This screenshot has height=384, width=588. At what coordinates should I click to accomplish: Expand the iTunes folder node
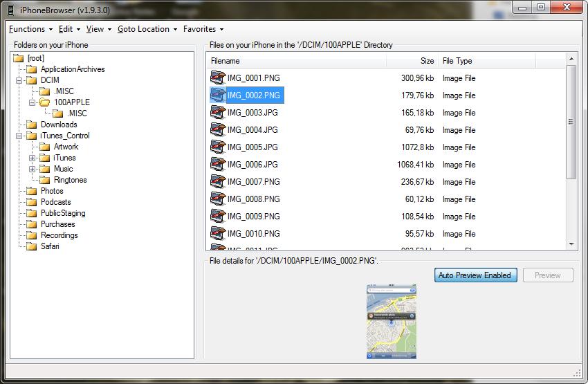(x=33, y=158)
